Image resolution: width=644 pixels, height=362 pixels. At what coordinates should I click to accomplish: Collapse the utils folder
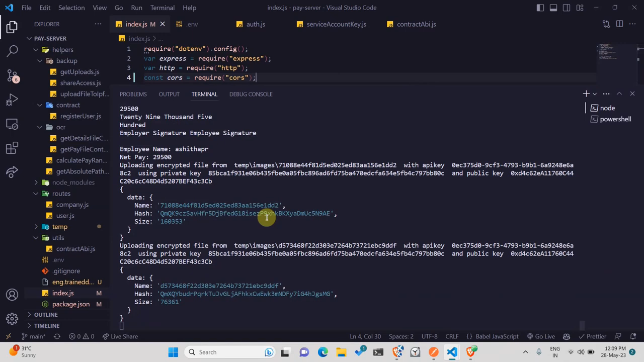click(67, 238)
